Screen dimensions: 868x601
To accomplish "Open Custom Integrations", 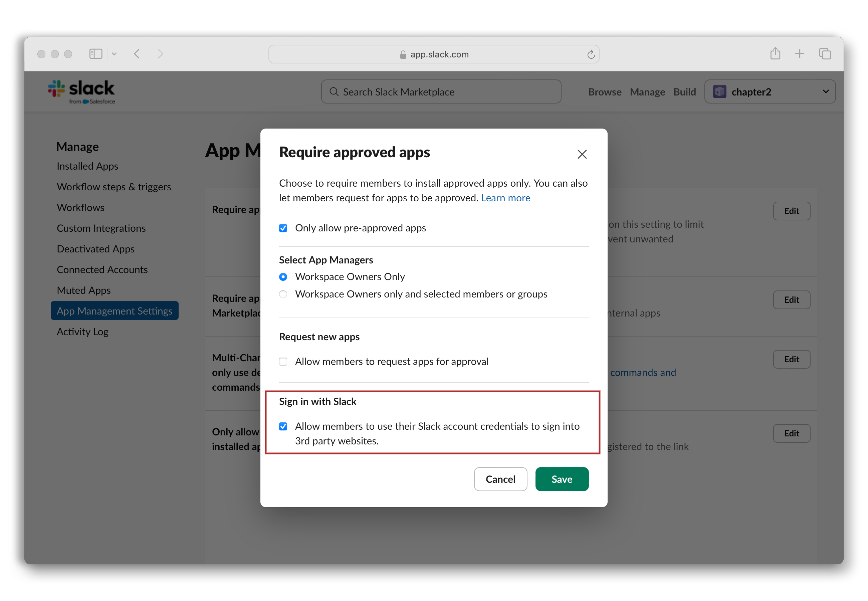I will (101, 228).
